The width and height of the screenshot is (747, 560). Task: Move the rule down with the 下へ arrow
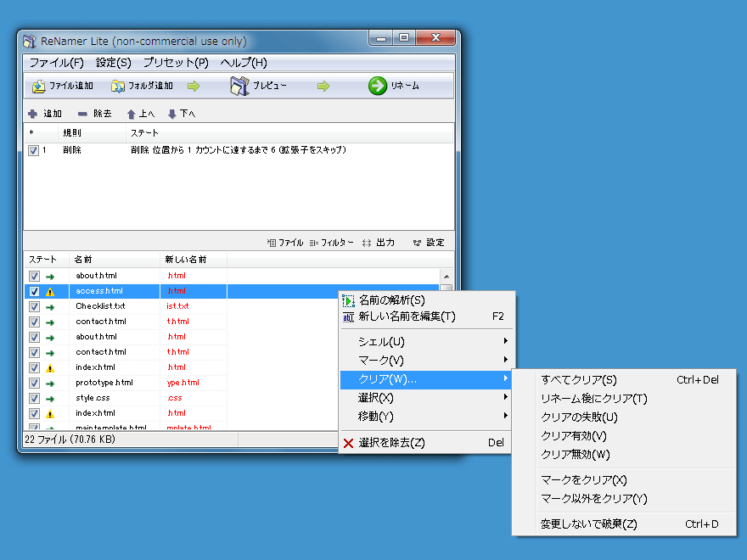tap(172, 114)
